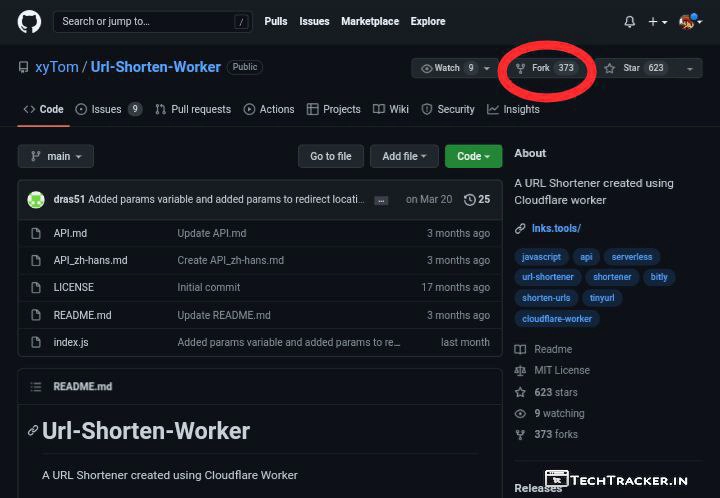
Task: Expand the commit message ellipsis
Action: point(381,200)
